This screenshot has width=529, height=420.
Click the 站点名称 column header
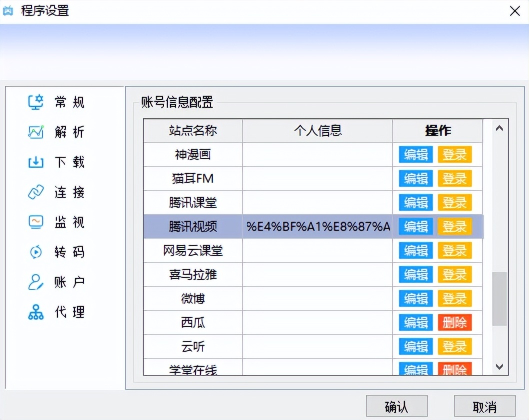click(193, 130)
